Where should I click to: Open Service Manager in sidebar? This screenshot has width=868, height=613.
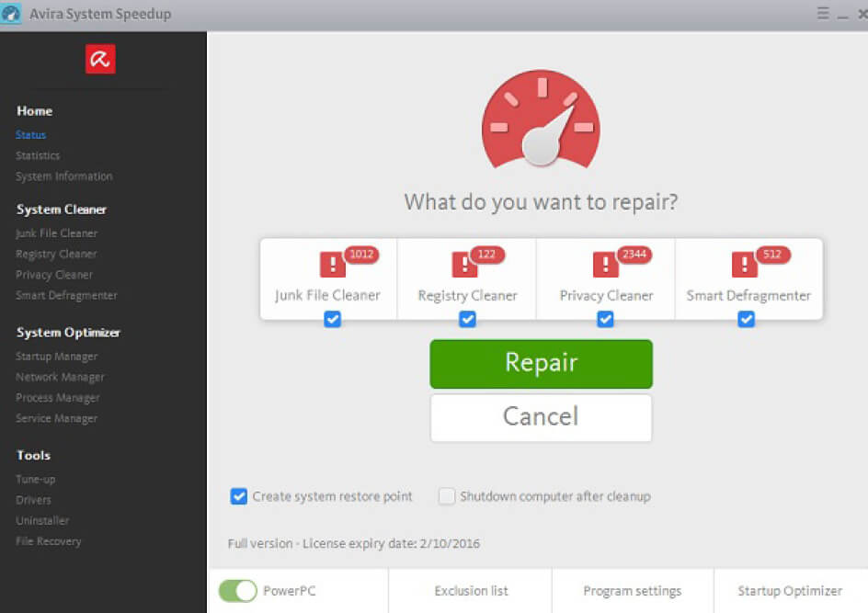[x=56, y=419]
